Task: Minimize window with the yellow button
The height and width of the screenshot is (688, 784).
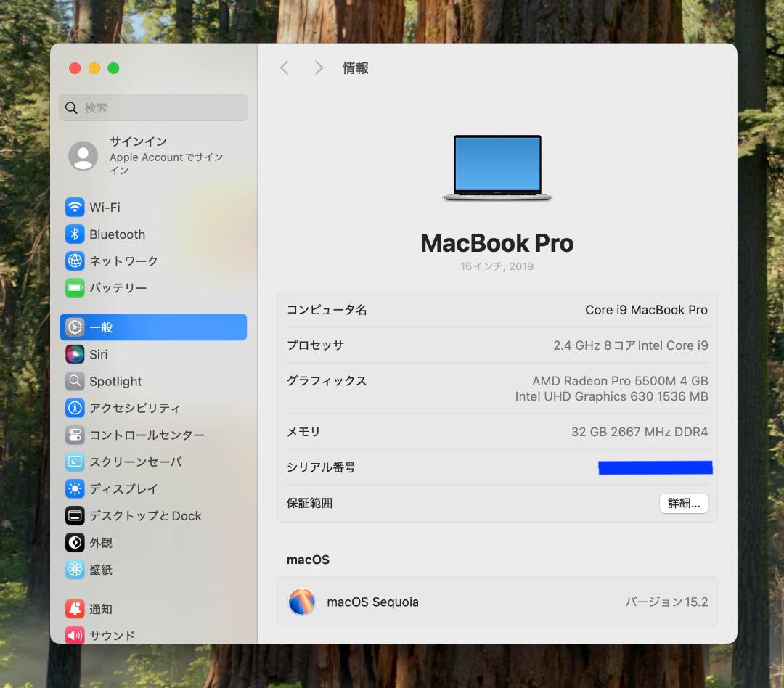Action: click(94, 68)
